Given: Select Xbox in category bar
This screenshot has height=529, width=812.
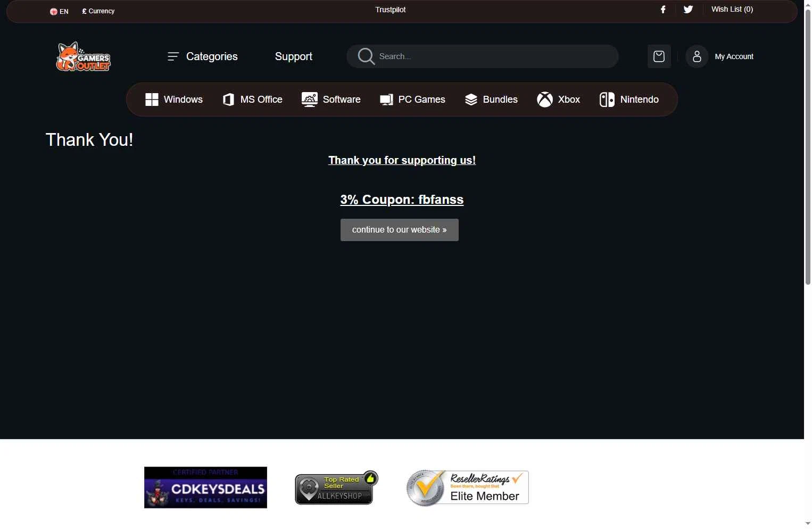Looking at the screenshot, I should (x=558, y=100).
